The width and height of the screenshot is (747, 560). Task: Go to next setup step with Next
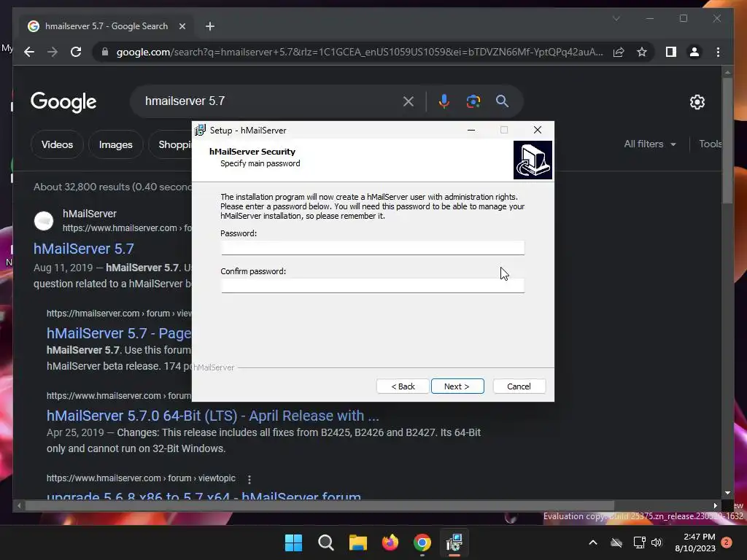(x=457, y=386)
